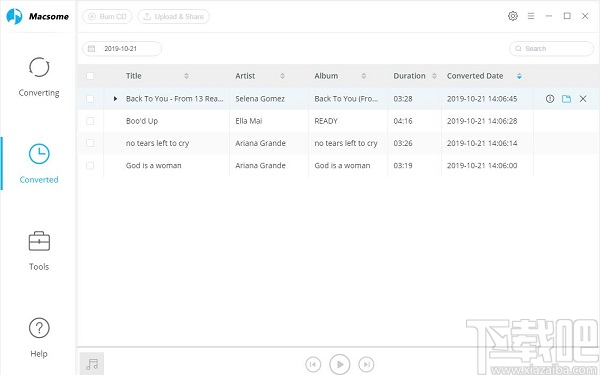This screenshot has width=601, height=375.
Task: Open the hamburger menu
Action: point(531,16)
